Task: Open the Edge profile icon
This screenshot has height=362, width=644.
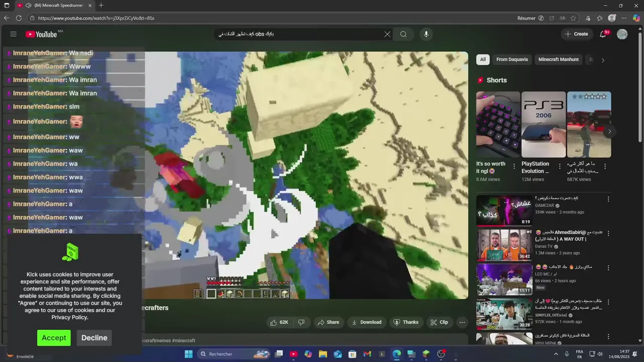Action: pyautogui.click(x=612, y=18)
